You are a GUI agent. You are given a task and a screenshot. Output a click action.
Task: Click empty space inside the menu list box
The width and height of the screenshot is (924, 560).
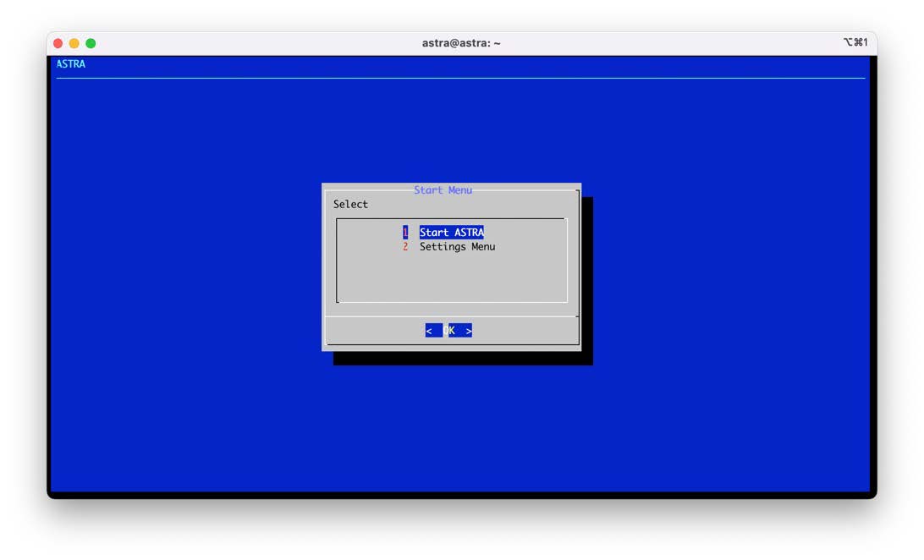451,279
